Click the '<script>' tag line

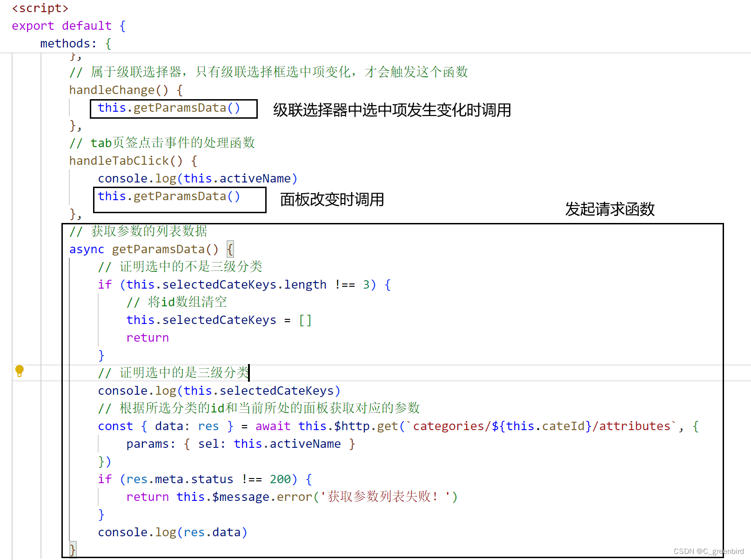point(40,8)
